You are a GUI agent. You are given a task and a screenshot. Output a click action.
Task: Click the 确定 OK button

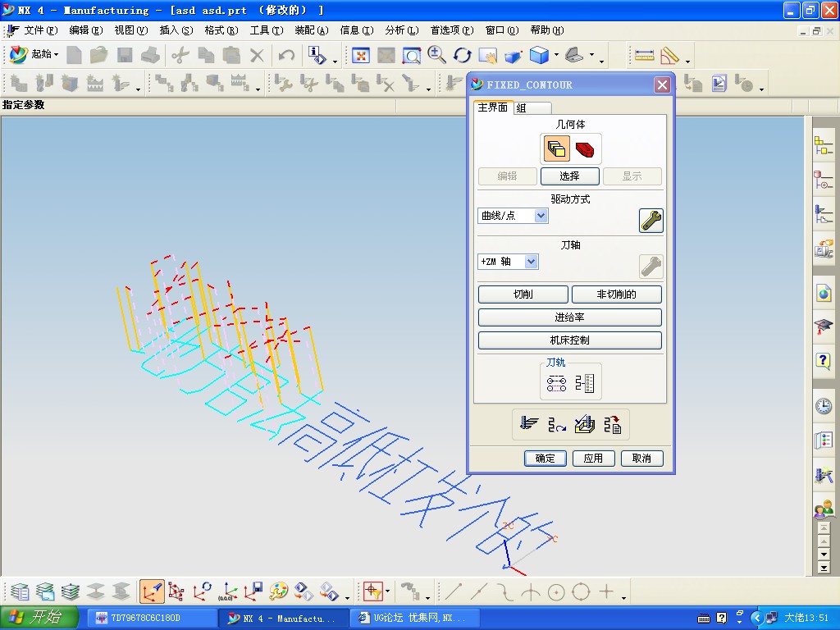coord(546,458)
